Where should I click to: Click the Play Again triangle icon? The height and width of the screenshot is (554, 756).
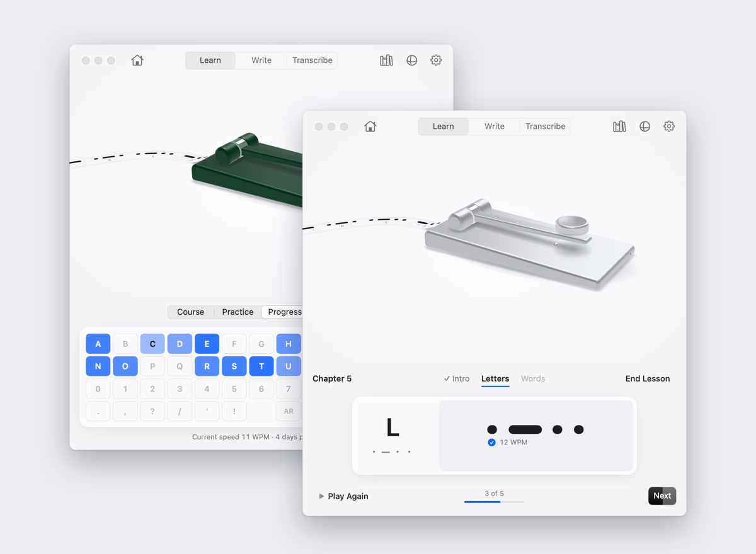pos(321,496)
